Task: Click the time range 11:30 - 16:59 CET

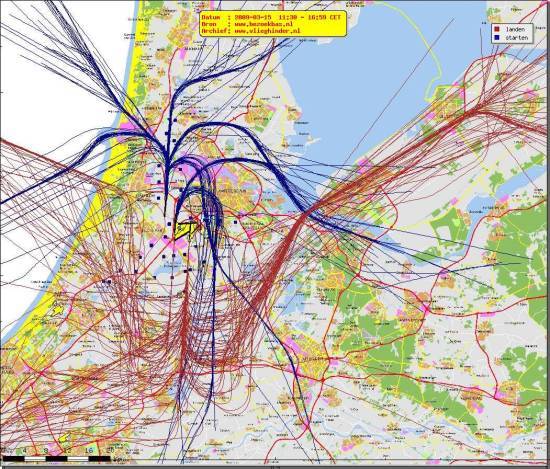Action: tap(310, 17)
